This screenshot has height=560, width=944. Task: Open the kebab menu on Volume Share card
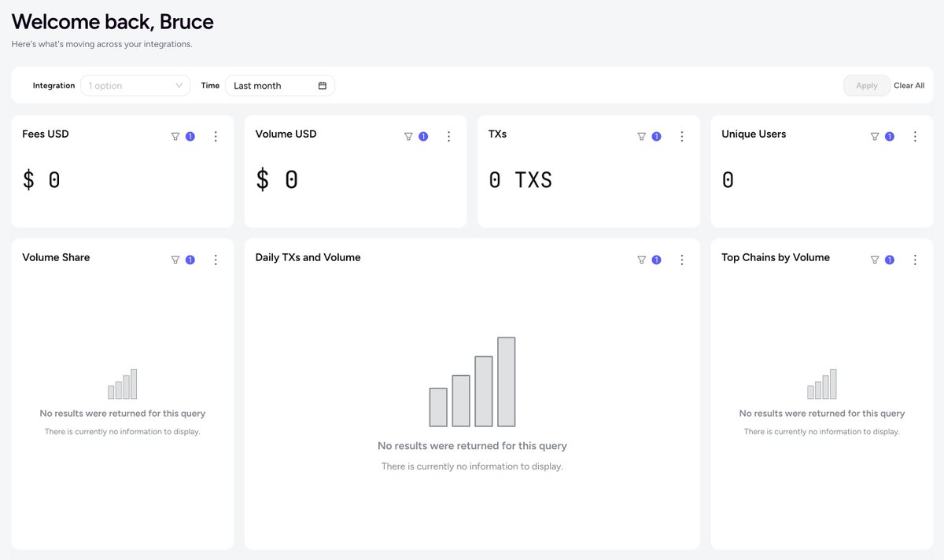click(216, 260)
